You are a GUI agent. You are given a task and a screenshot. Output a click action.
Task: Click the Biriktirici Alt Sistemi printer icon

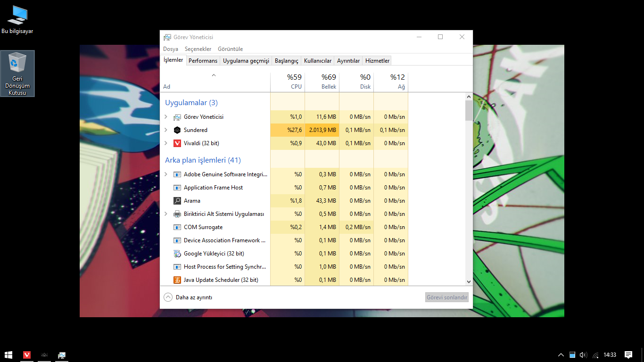tap(177, 214)
